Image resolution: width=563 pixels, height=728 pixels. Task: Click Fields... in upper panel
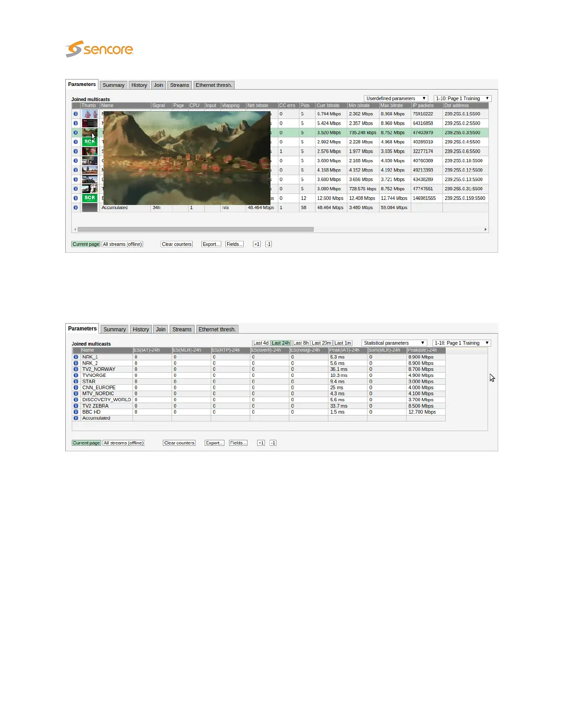pos(234,244)
